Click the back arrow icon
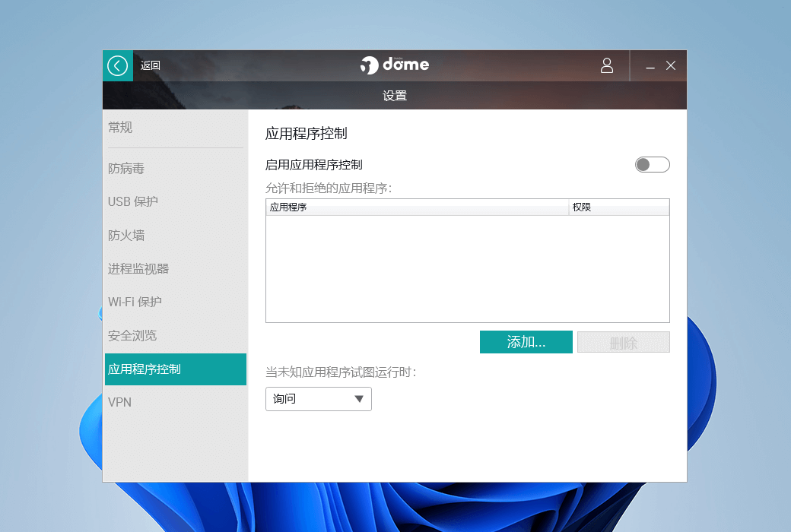The image size is (791, 532). 117,66
